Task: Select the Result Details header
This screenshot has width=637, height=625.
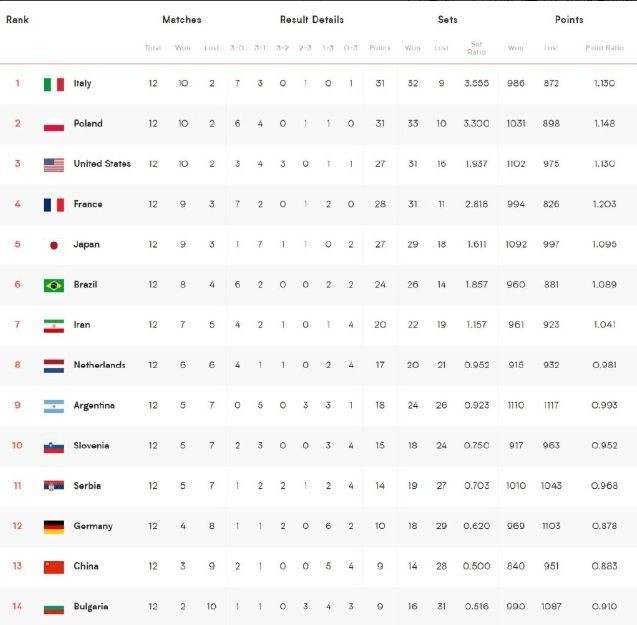Action: (312, 19)
